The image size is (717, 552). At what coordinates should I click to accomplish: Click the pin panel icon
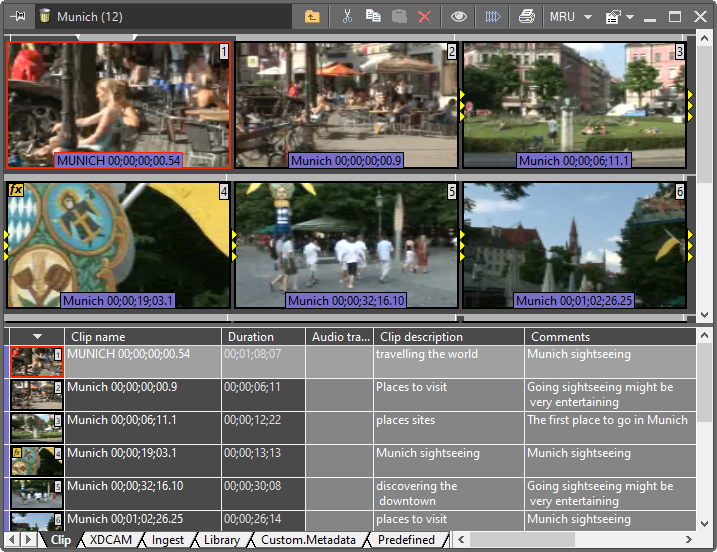17,16
